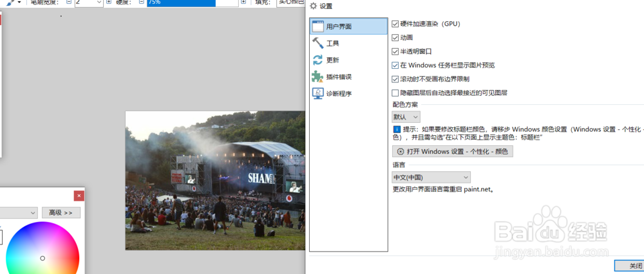Open the 语言 language dropdown 中文(中国)
The height and width of the screenshot is (274, 644).
click(x=431, y=177)
